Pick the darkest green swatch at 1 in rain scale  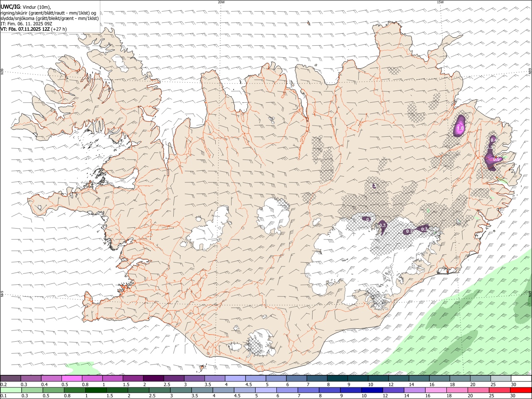pos(96,390)
